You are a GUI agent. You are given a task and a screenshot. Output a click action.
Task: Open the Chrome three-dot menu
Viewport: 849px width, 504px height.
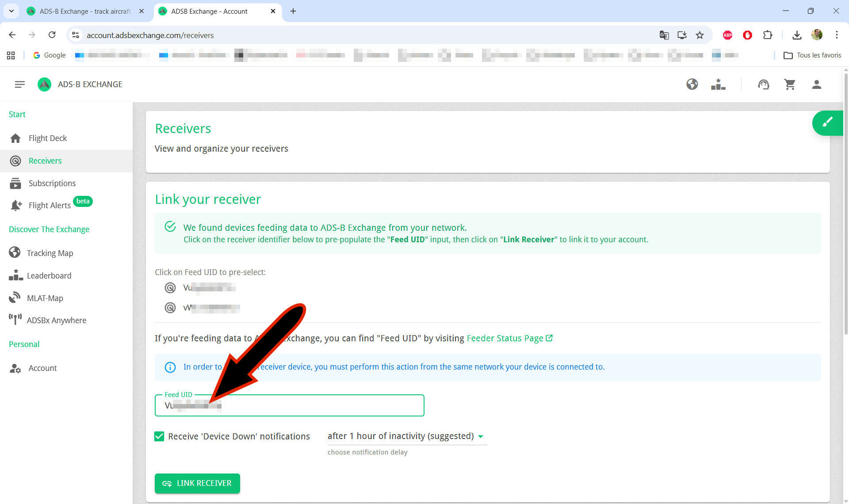pyautogui.click(x=837, y=35)
